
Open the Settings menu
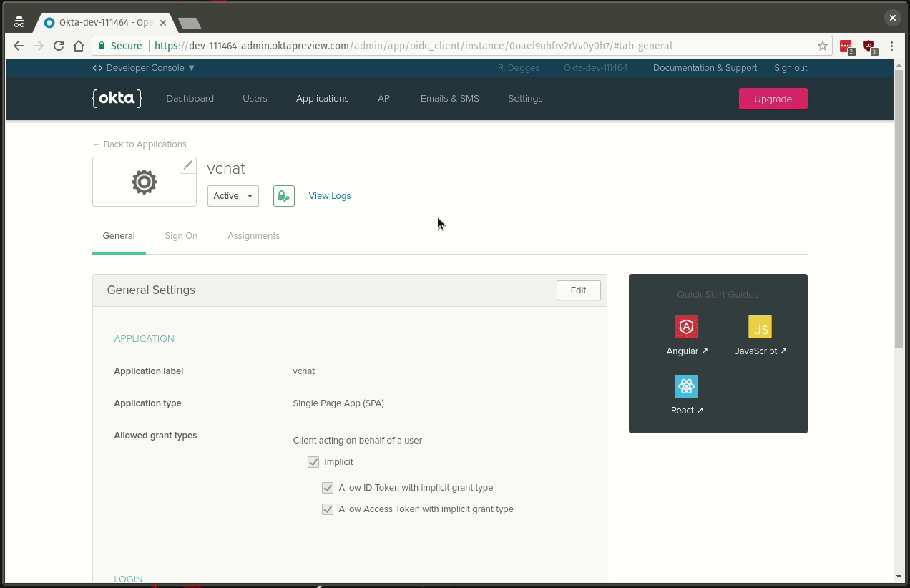525,99
